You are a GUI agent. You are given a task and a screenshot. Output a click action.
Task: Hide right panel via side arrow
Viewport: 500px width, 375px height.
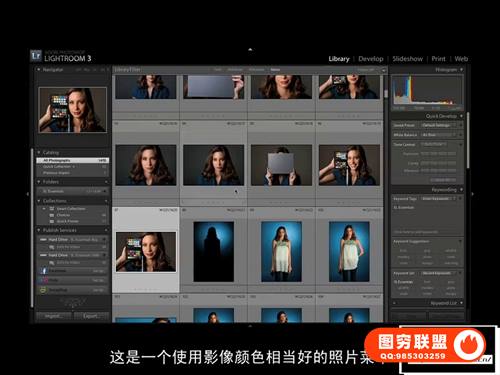coord(472,194)
